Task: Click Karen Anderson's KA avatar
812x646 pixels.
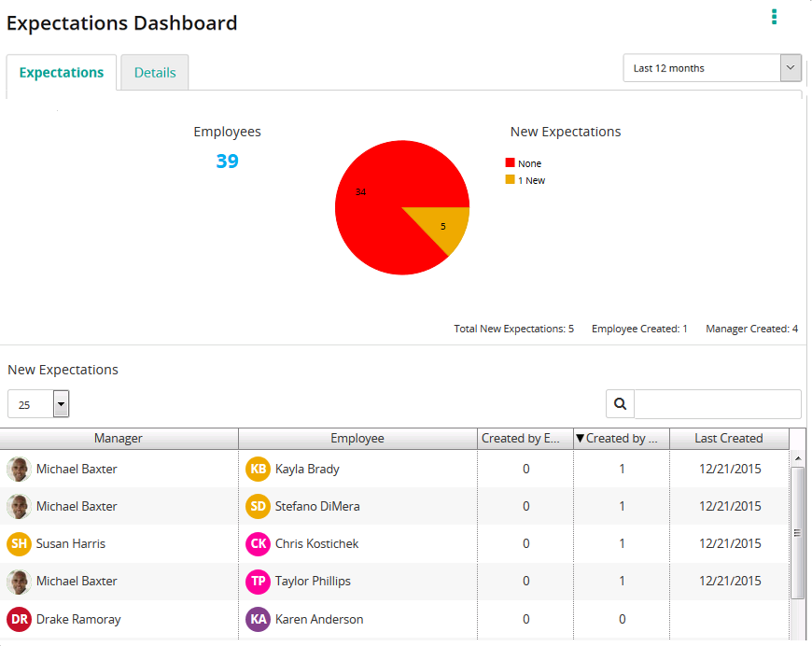Action: pyautogui.click(x=258, y=619)
